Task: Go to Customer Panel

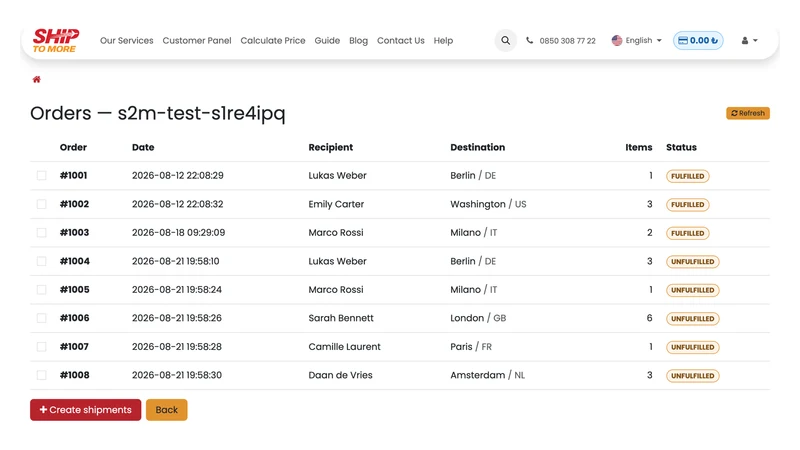Action: [197, 40]
